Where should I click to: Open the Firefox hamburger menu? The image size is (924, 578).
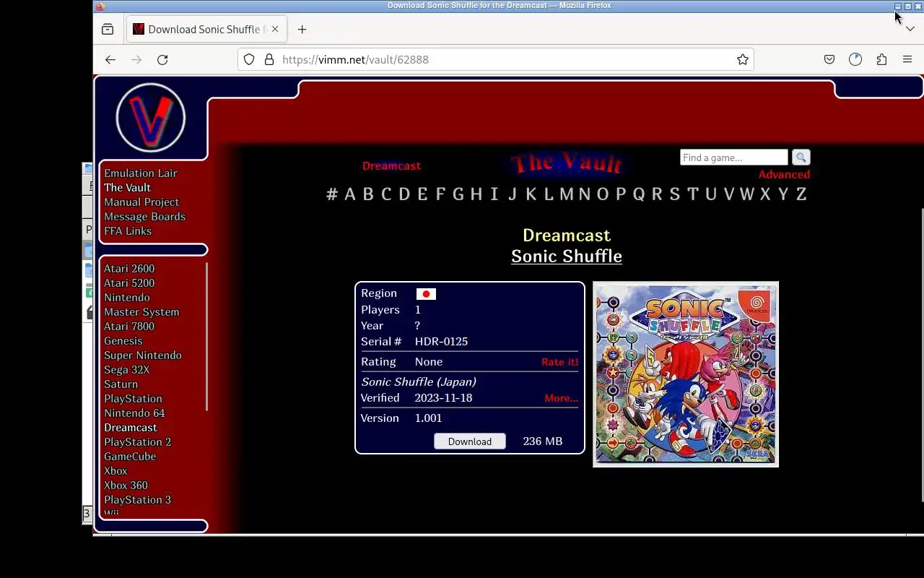tap(907, 59)
